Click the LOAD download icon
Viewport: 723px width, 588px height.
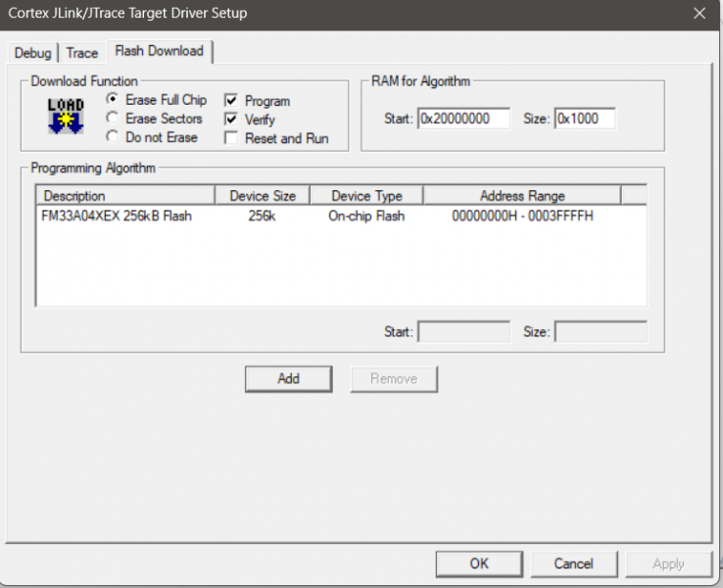(x=66, y=116)
